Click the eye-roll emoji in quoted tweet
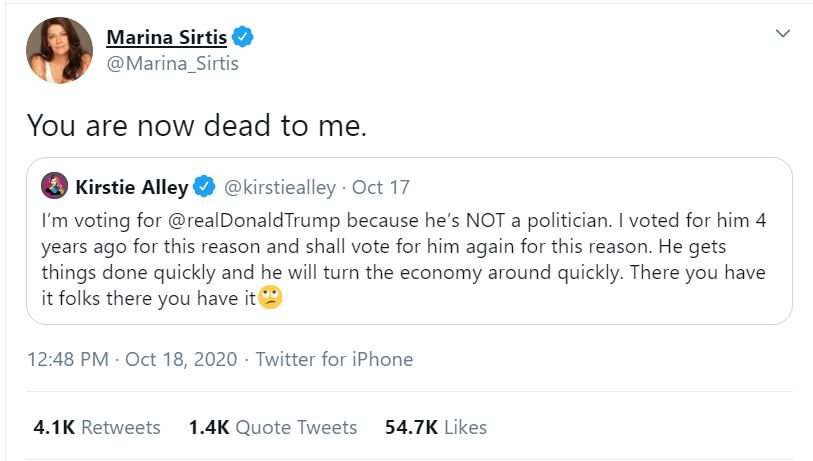This screenshot has height=461, width=813. (x=269, y=297)
